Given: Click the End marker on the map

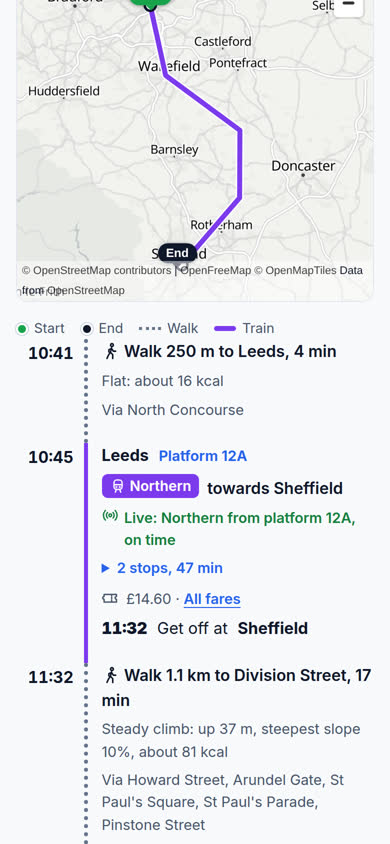Looking at the screenshot, I should pos(178,253).
